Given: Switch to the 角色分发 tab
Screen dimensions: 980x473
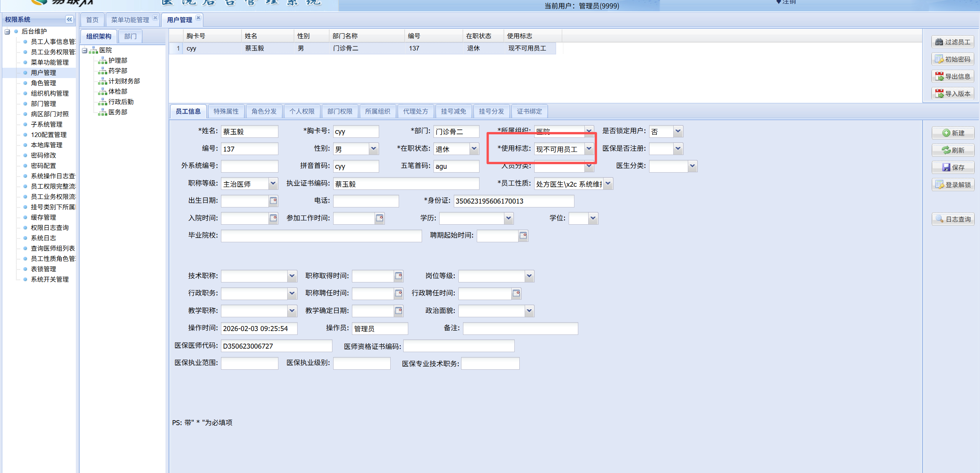Looking at the screenshot, I should coord(264,111).
